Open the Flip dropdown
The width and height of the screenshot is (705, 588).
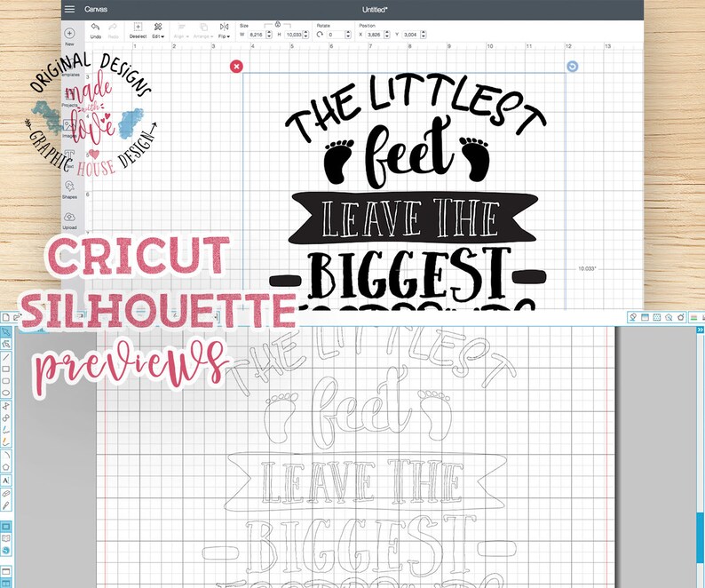click(224, 30)
